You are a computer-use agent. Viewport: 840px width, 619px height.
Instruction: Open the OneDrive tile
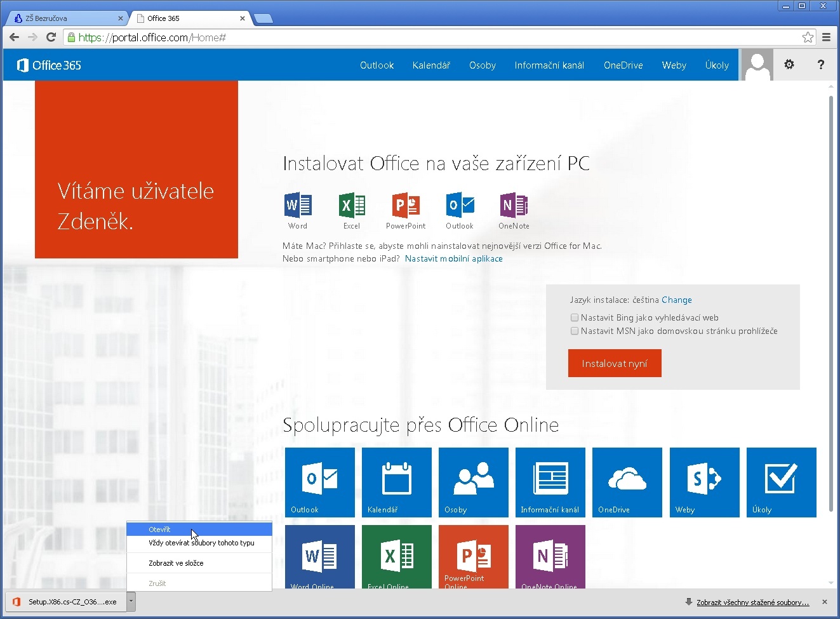[627, 483]
